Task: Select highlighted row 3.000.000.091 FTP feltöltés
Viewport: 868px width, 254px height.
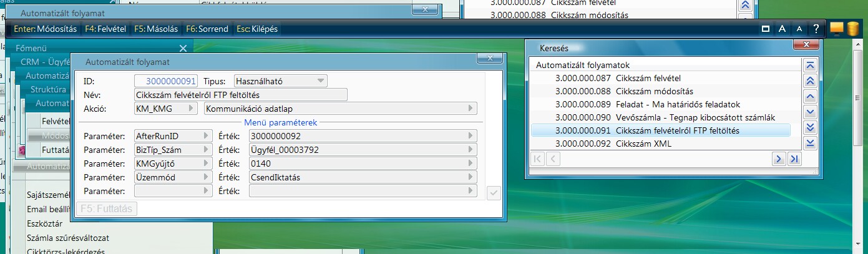Action: click(x=660, y=130)
